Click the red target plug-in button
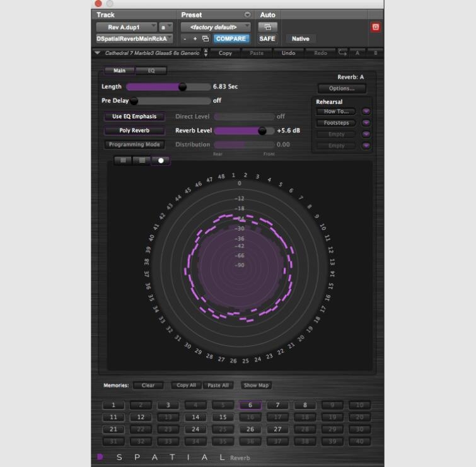This screenshot has height=467, width=476. click(376, 27)
